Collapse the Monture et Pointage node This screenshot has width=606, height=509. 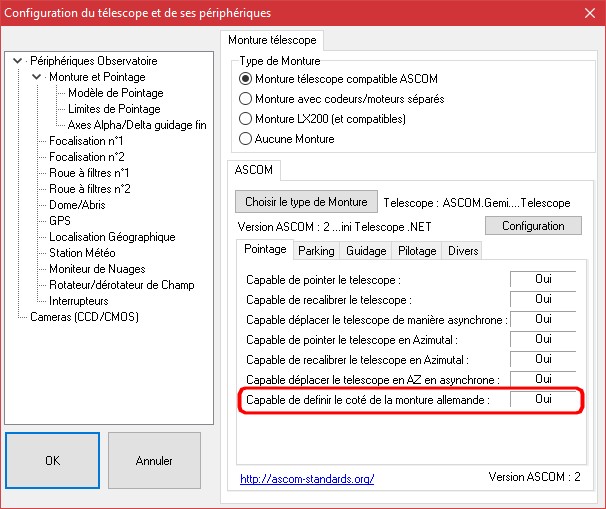coord(37,77)
